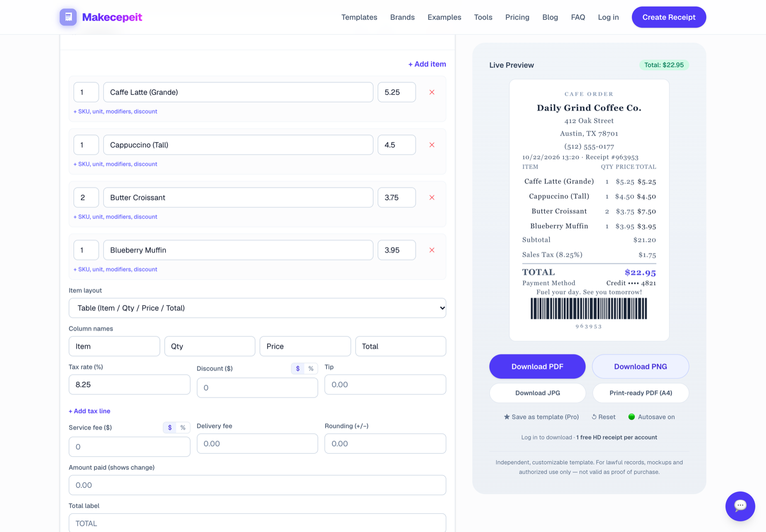
Task: Click the Amount paid input field
Action: click(258, 485)
